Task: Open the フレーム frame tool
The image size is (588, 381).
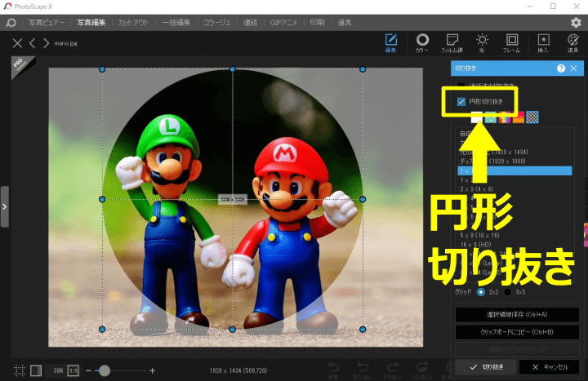Action: click(511, 42)
